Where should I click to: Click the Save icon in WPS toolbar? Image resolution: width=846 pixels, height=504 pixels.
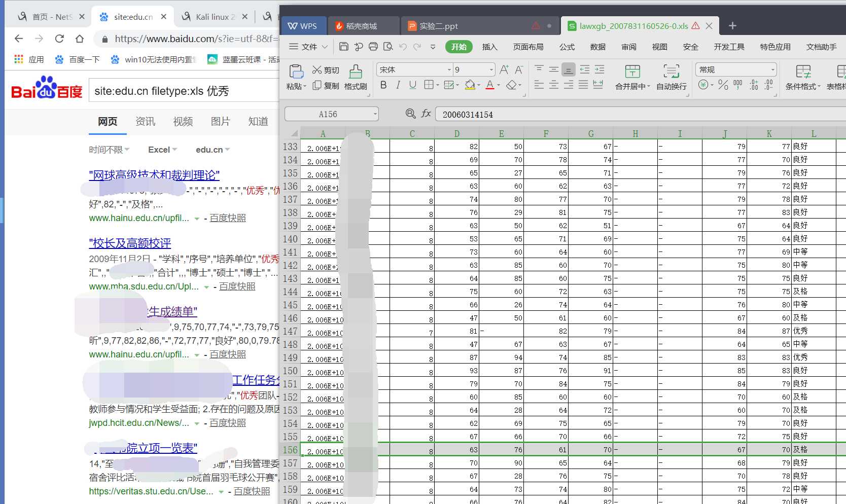[x=343, y=47]
